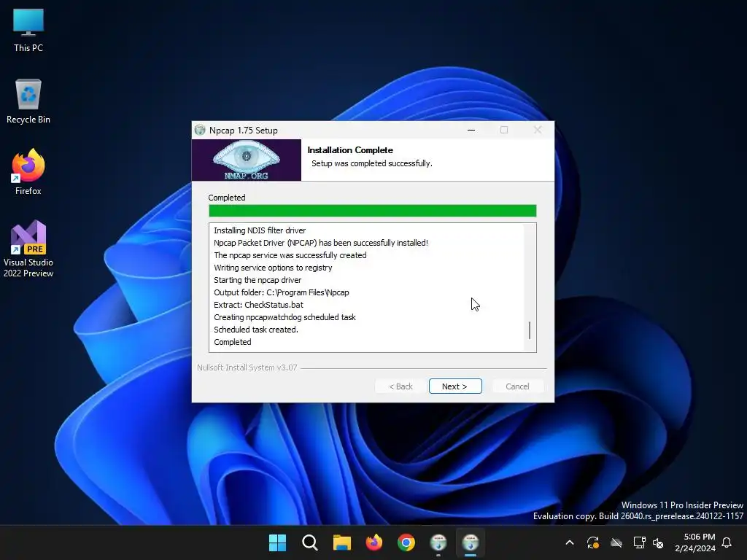Viewport: 747px width, 560px height.
Task: Click the OneDrive cloud tray icon
Action: point(616,542)
